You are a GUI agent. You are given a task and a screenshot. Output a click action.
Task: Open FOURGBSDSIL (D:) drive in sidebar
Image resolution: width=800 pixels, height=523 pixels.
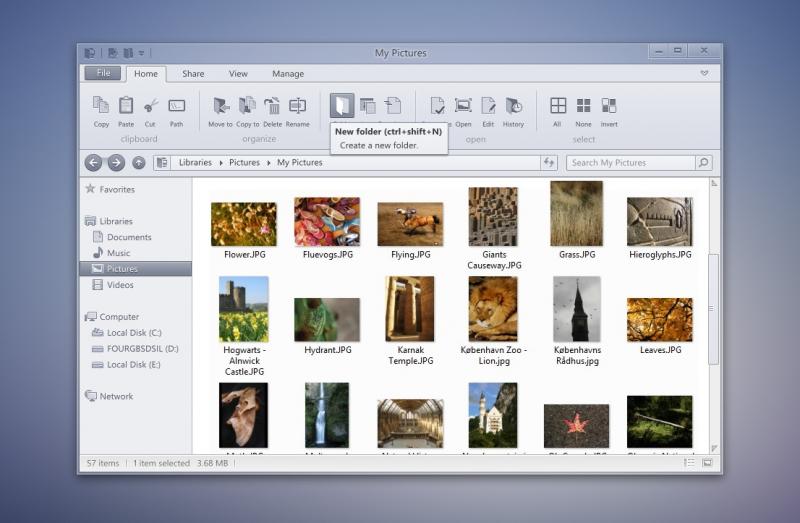135,348
